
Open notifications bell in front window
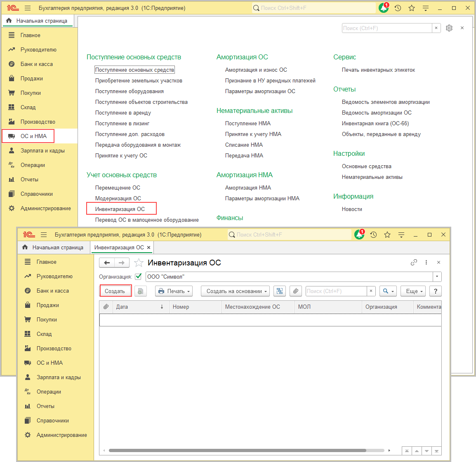(x=359, y=235)
